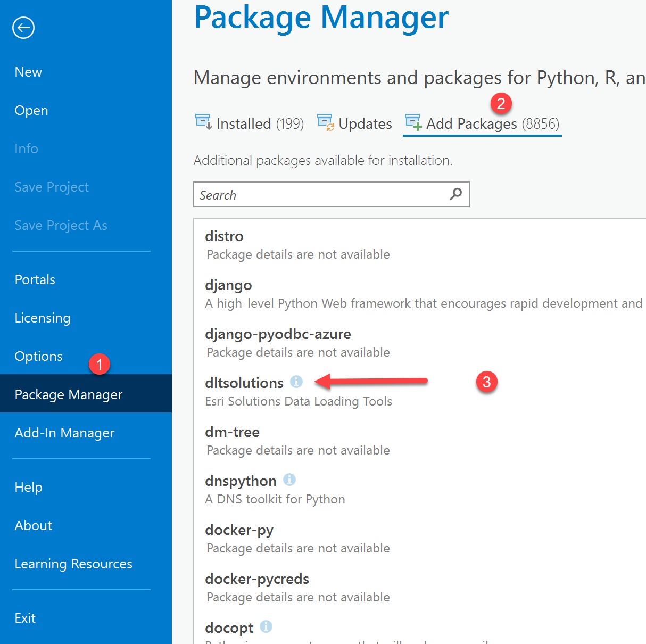
Task: Click the back arrow icon
Action: click(23, 28)
